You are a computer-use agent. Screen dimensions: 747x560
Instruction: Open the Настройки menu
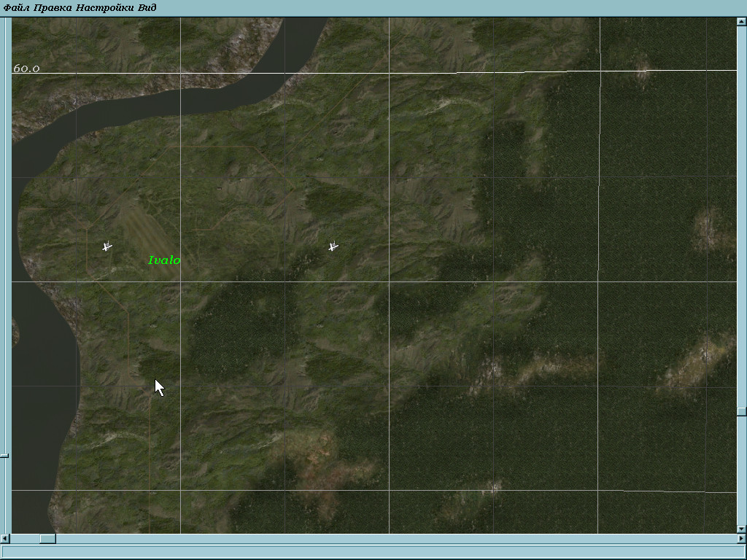pos(105,7)
